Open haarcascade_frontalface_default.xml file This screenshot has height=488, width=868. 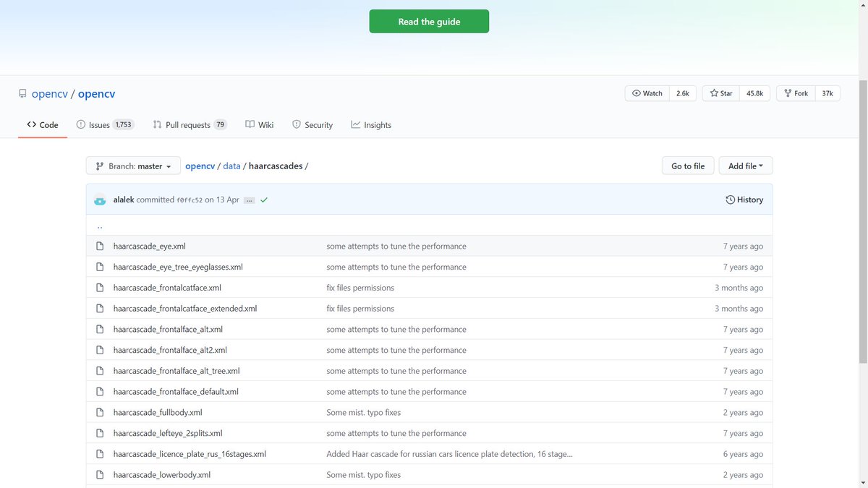click(x=176, y=392)
